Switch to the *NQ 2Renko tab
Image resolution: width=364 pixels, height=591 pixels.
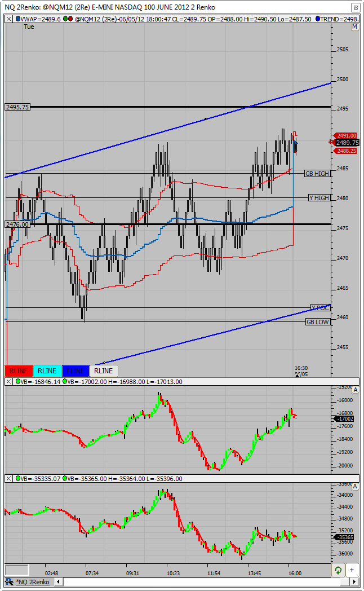point(32,582)
